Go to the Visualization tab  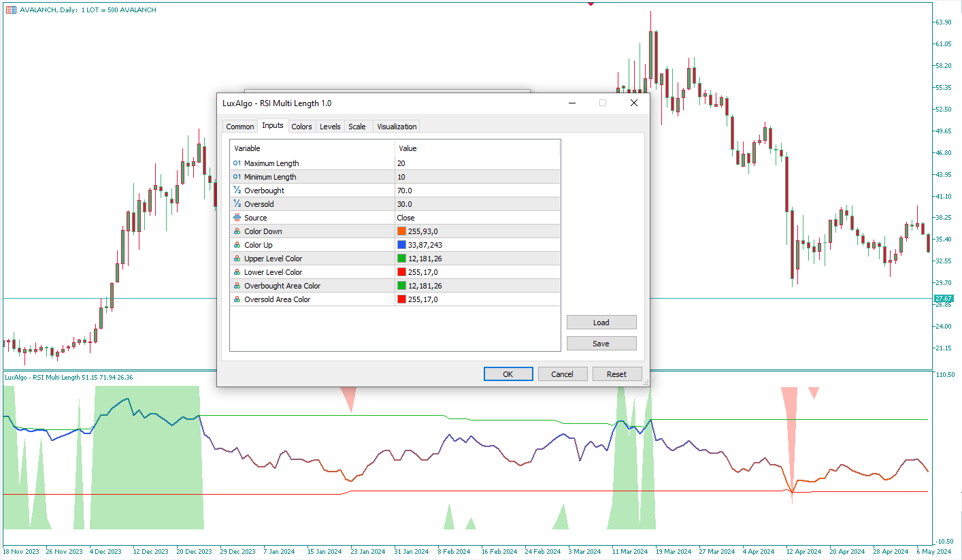point(396,127)
